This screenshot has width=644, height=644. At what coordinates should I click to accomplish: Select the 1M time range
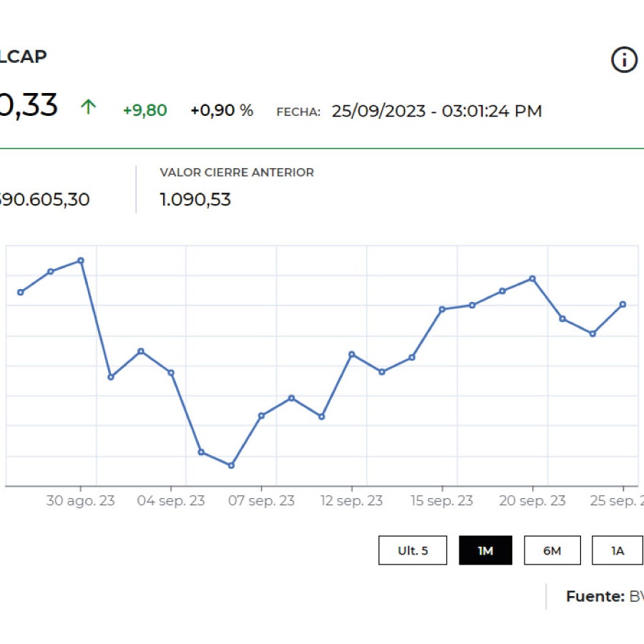485,550
